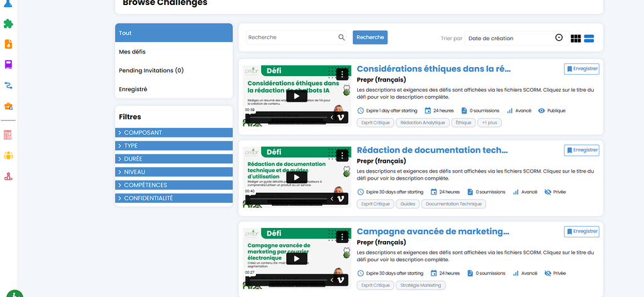This screenshot has width=644, height=297.
Task: Expand the TYPE filter
Action: (x=174, y=146)
